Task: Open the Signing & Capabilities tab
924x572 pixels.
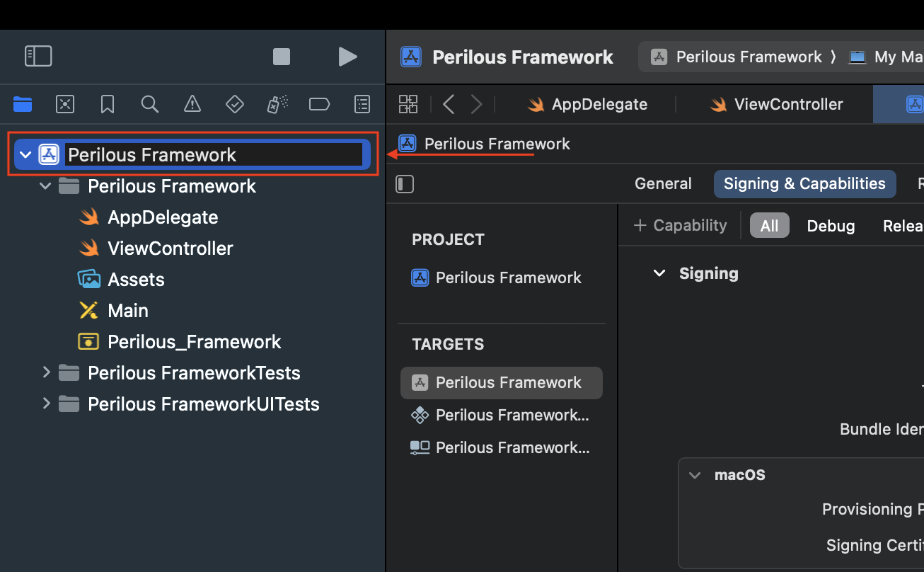Action: [804, 183]
